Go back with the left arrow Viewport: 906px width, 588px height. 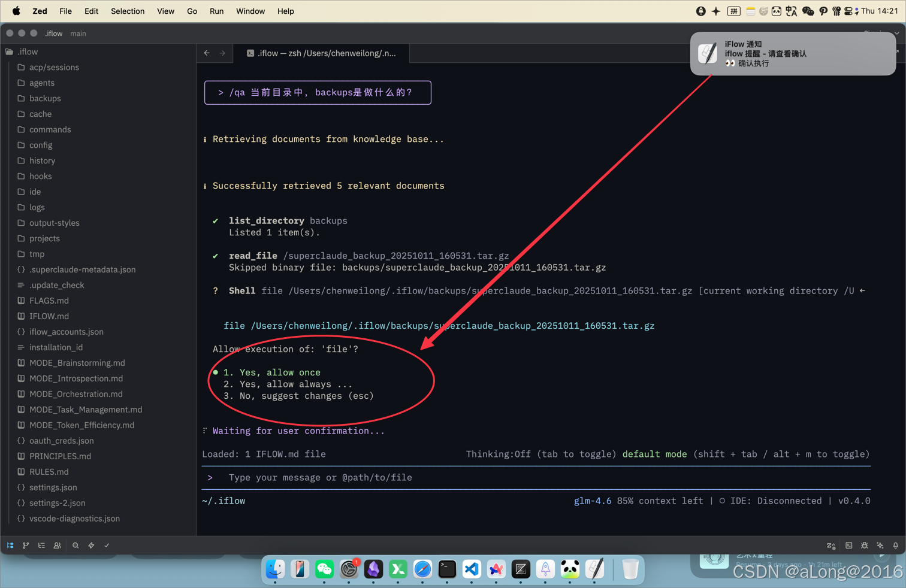click(207, 53)
